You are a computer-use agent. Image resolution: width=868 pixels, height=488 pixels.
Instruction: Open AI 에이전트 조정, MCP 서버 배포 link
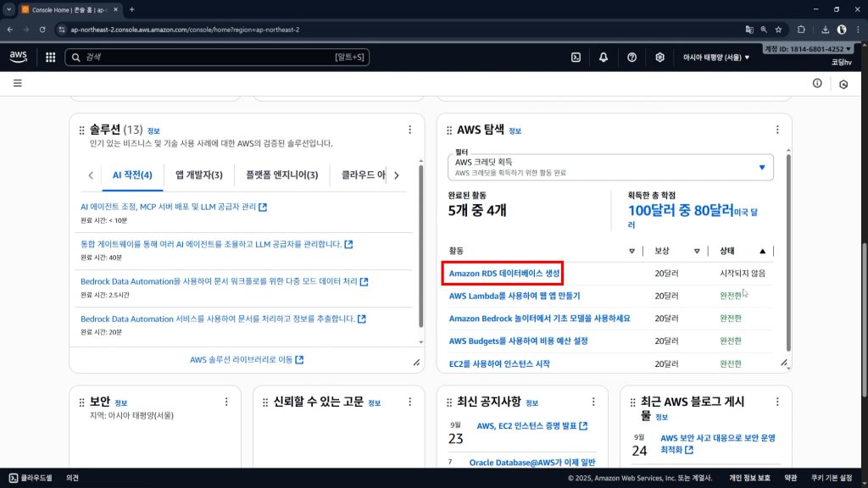click(173, 207)
